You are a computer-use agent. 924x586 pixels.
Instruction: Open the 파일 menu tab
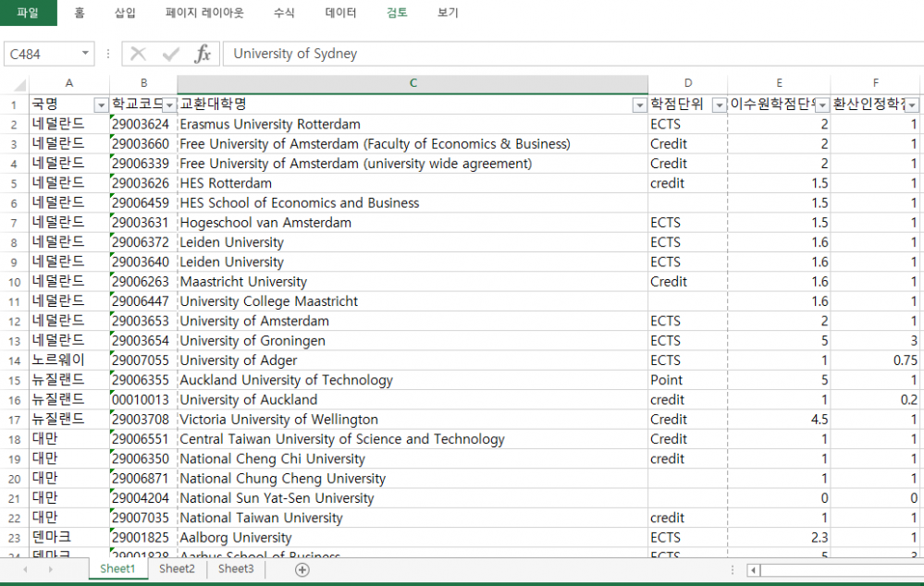click(x=28, y=13)
